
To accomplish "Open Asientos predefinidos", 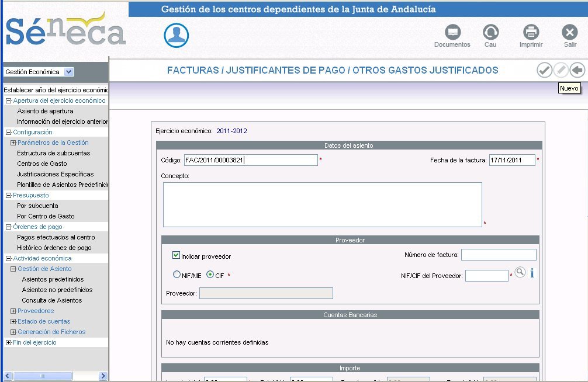I will [x=53, y=279].
